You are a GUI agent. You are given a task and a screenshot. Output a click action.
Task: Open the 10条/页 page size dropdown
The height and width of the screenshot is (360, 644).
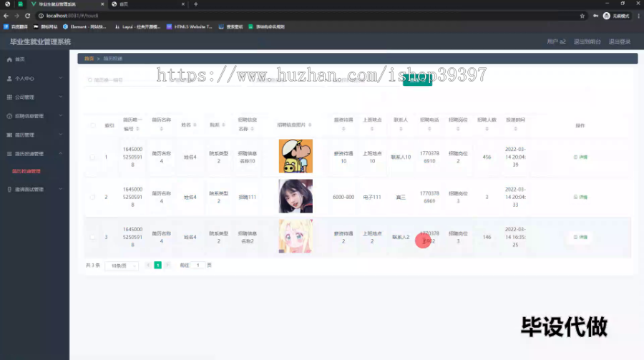(122, 266)
